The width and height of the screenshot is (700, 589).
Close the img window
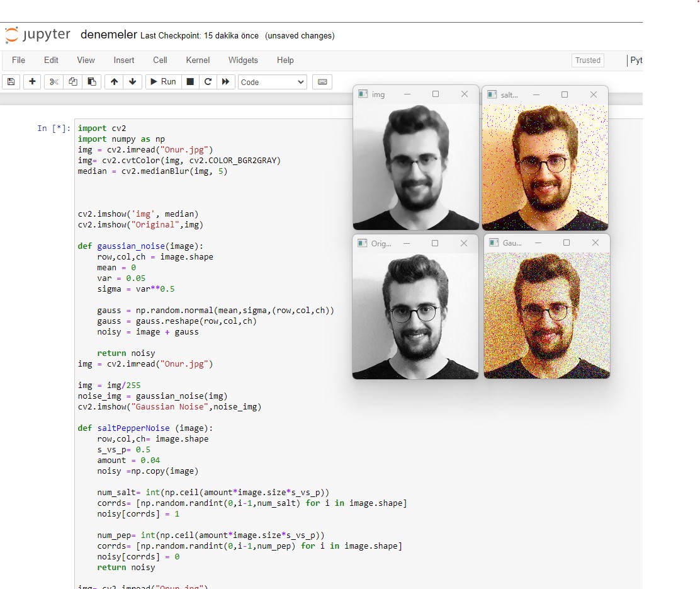click(465, 94)
